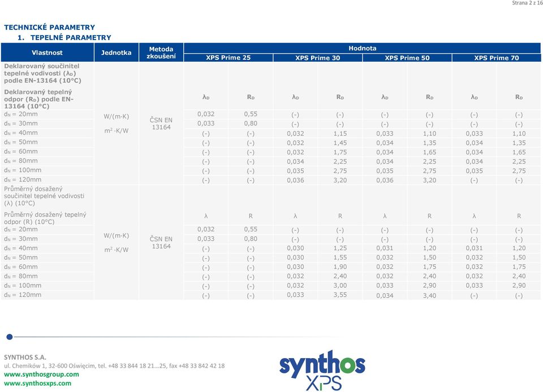Select value 0,033 in the last Prime 30 row
The width and height of the screenshot is (543, 392).
pyautogui.click(x=295, y=295)
